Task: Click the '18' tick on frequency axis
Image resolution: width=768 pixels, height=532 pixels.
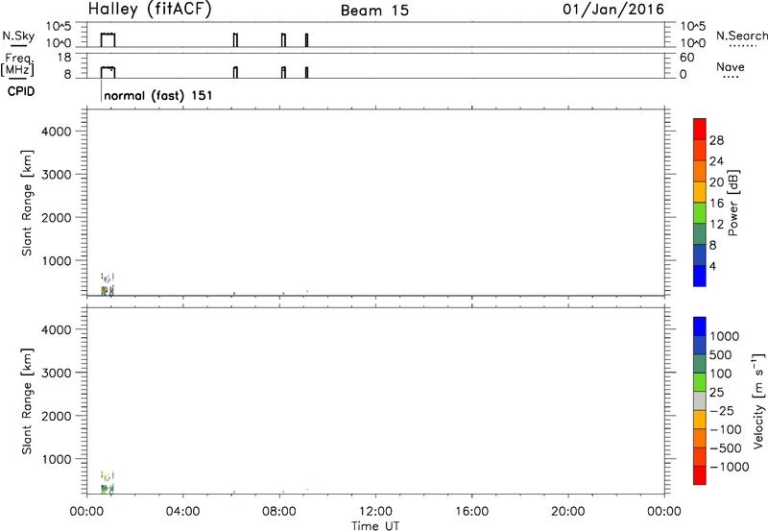Action: (x=64, y=58)
